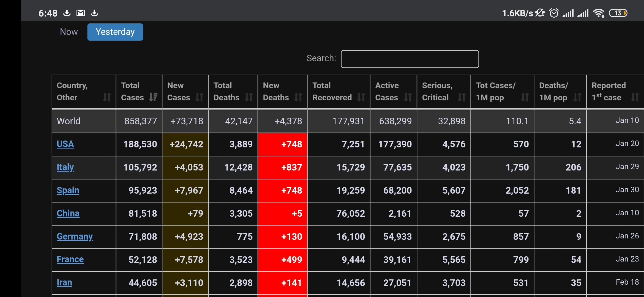Open the Germany country link
The width and height of the screenshot is (644, 297).
(75, 237)
